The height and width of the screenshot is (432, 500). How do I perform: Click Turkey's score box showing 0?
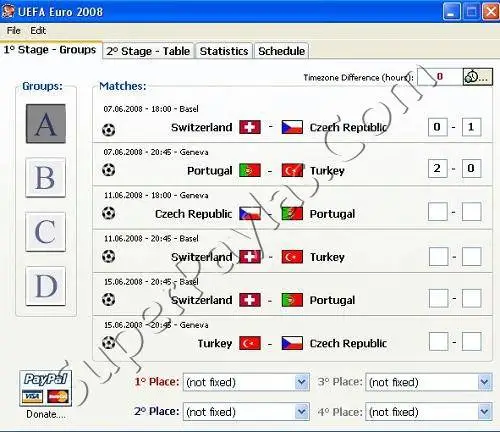[x=471, y=168]
